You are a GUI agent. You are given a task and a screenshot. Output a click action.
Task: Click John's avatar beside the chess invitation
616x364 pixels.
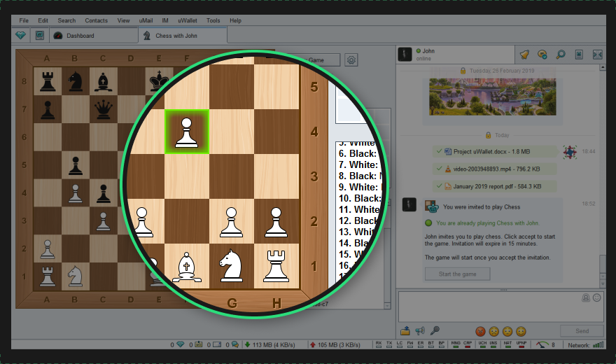(409, 204)
